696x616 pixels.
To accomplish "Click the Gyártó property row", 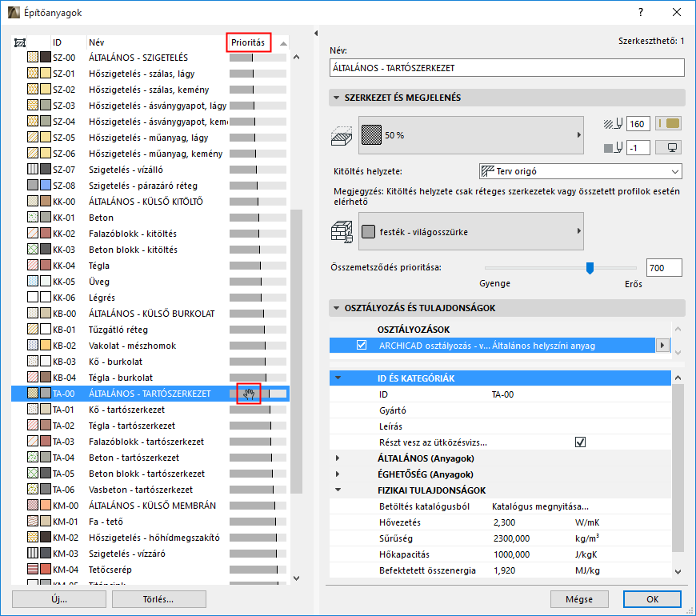I will [x=500, y=410].
